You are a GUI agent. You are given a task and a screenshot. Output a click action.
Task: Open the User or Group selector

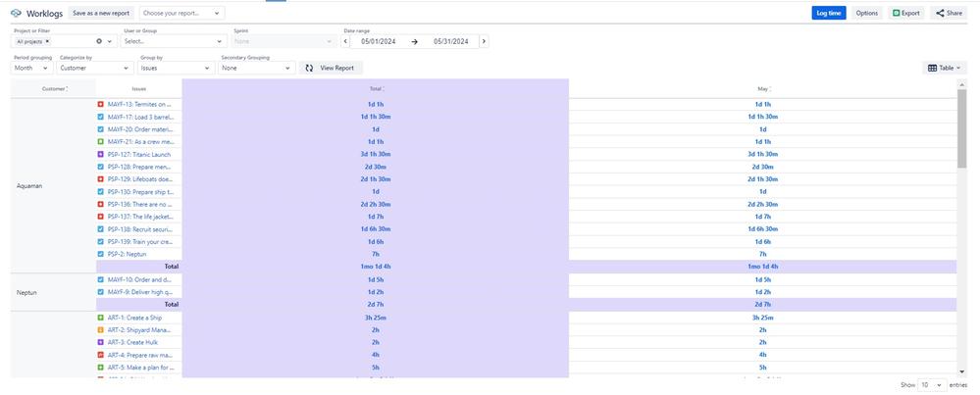click(174, 42)
